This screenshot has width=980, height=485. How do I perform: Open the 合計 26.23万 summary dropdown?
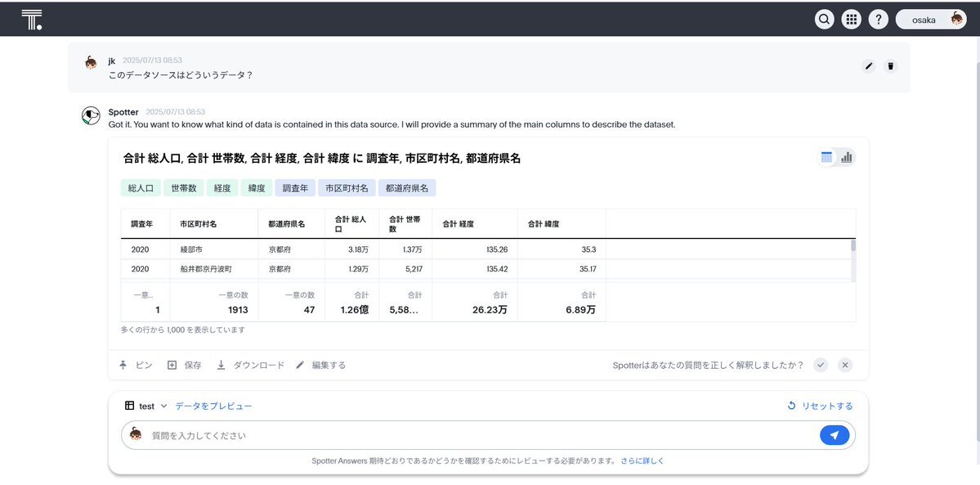pyautogui.click(x=475, y=303)
